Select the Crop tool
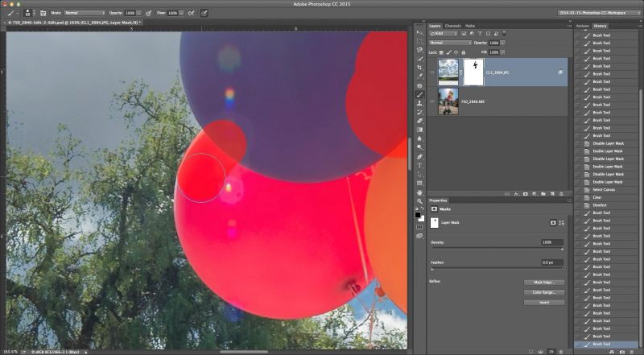 (x=419, y=68)
